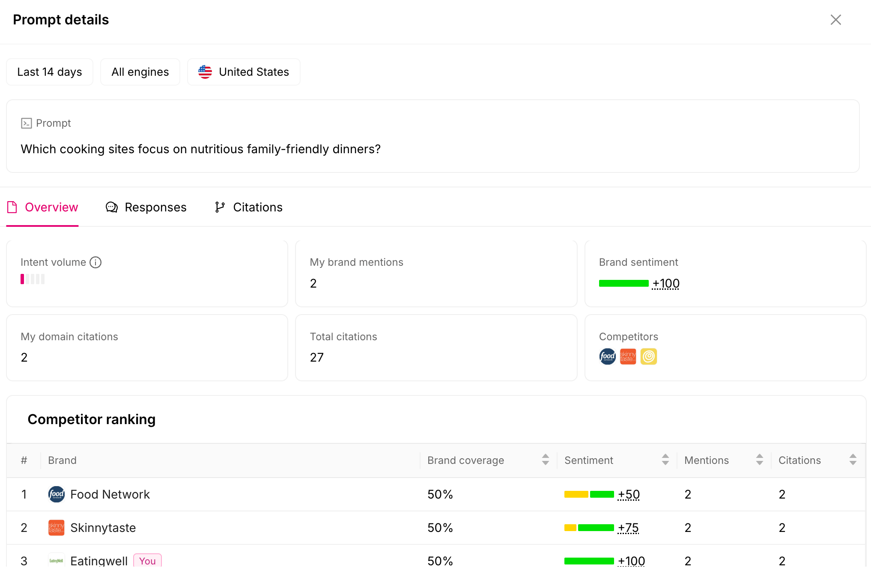The height and width of the screenshot is (588, 871).
Task: Sort table by Brand coverage
Action: pyautogui.click(x=545, y=460)
